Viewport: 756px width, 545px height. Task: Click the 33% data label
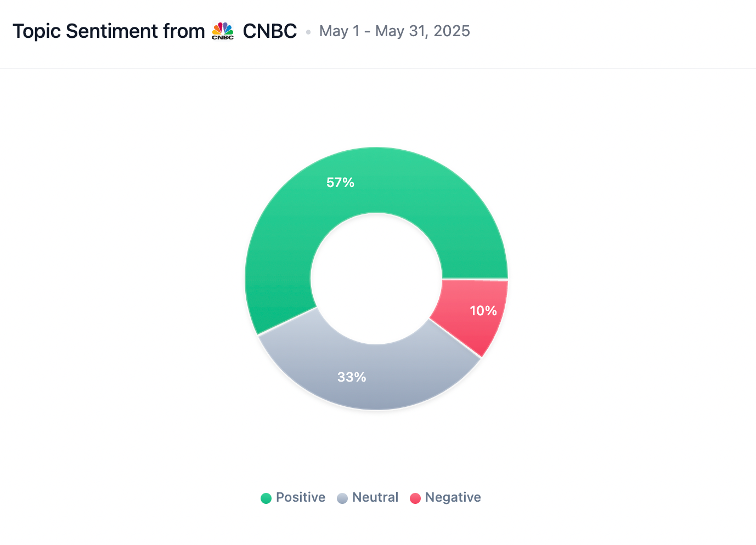click(x=352, y=377)
